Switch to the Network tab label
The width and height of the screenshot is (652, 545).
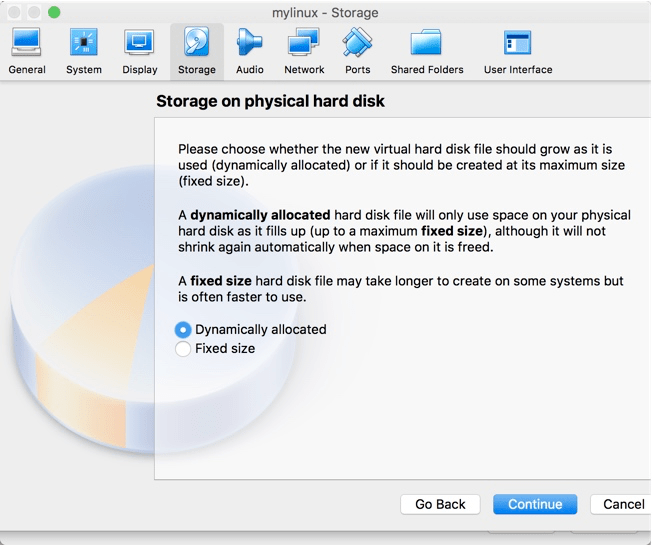tap(304, 69)
